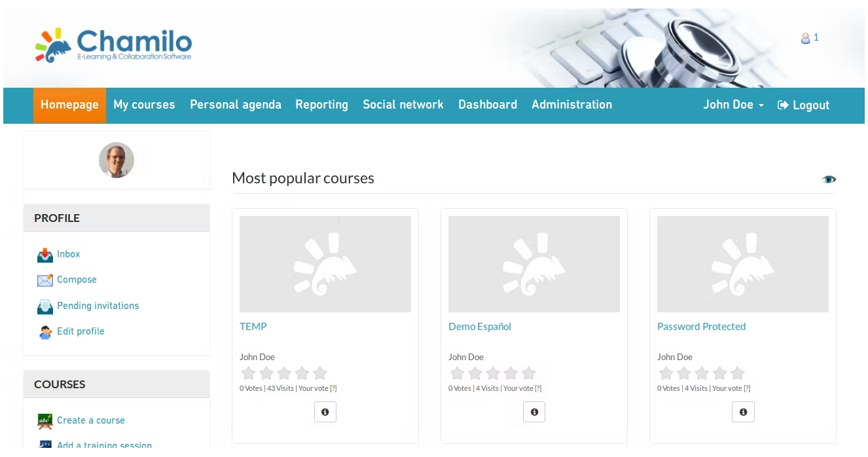Click the Compose envelope icon
868x457 pixels.
click(45, 280)
